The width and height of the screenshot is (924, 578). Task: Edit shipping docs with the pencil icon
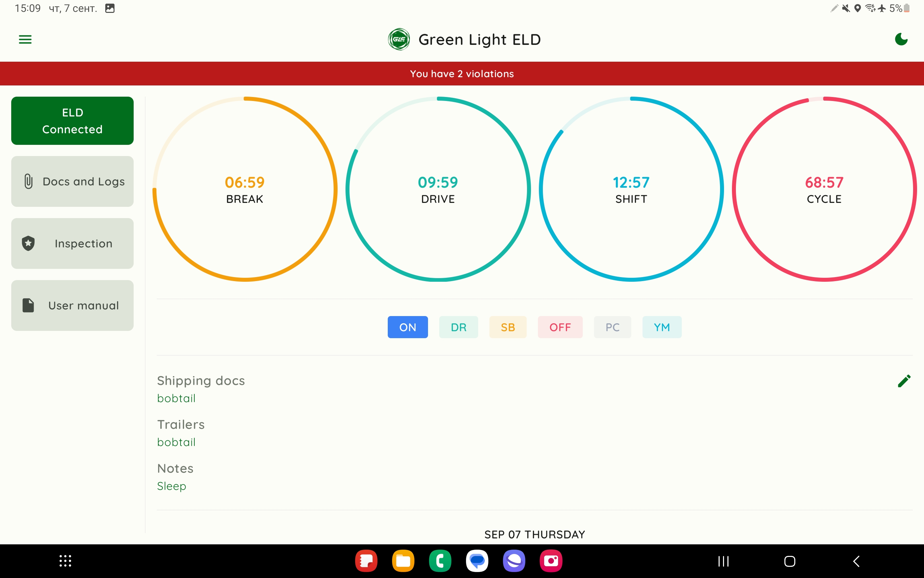pos(904,381)
